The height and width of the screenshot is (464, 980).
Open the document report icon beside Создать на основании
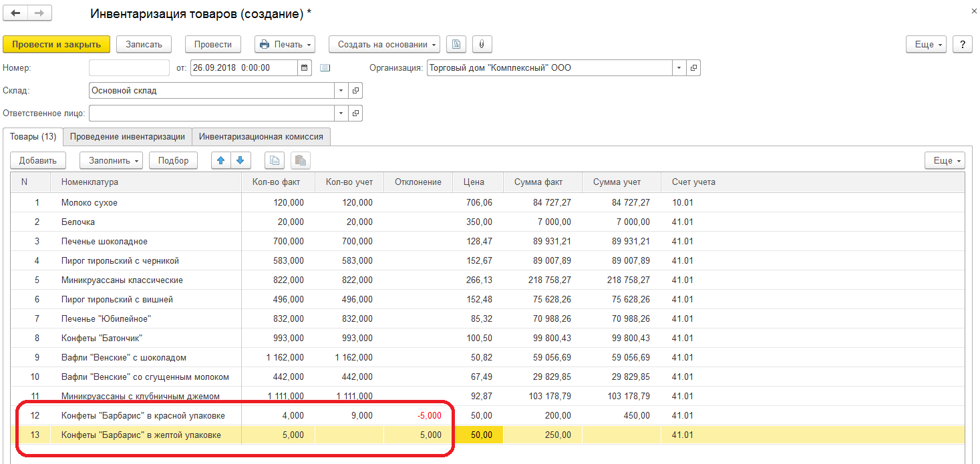tap(456, 45)
